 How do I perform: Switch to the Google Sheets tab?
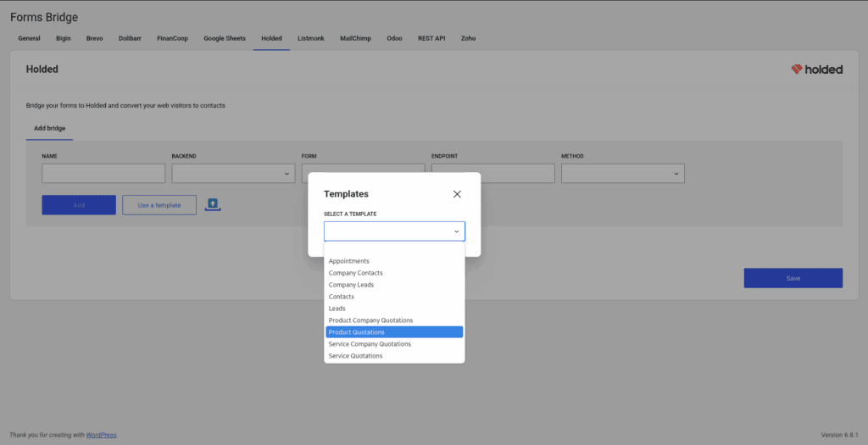click(x=224, y=38)
